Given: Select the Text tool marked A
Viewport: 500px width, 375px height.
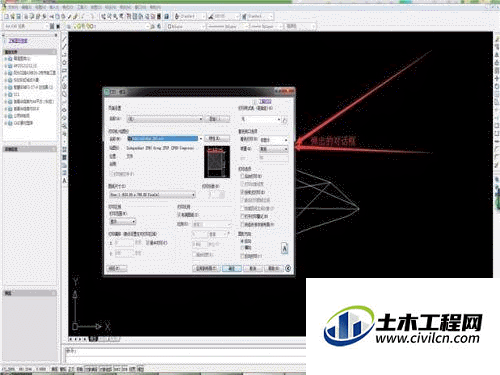Looking at the screenshot, I should [64, 180].
